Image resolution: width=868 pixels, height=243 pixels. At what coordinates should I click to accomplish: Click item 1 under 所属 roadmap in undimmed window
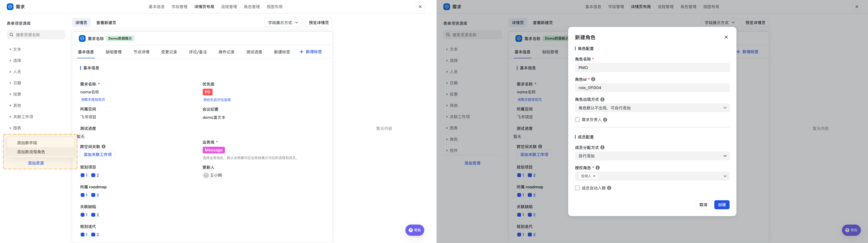(x=84, y=195)
